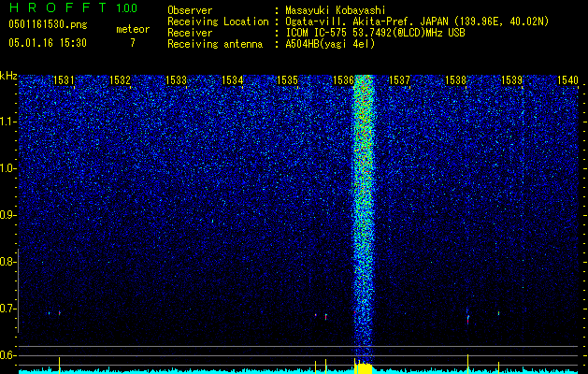Click the ICOM IC-575 receiver value
The height and width of the screenshot is (374, 588).
coord(375,33)
